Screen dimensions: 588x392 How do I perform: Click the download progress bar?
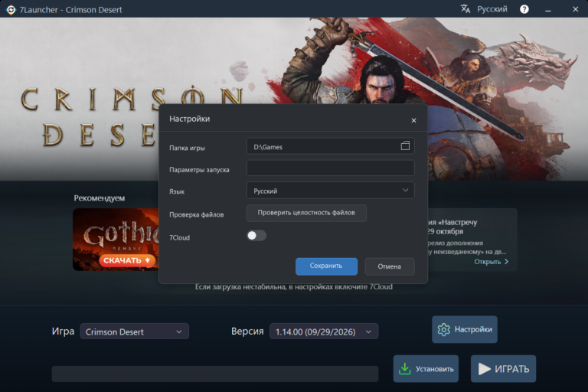click(215, 374)
